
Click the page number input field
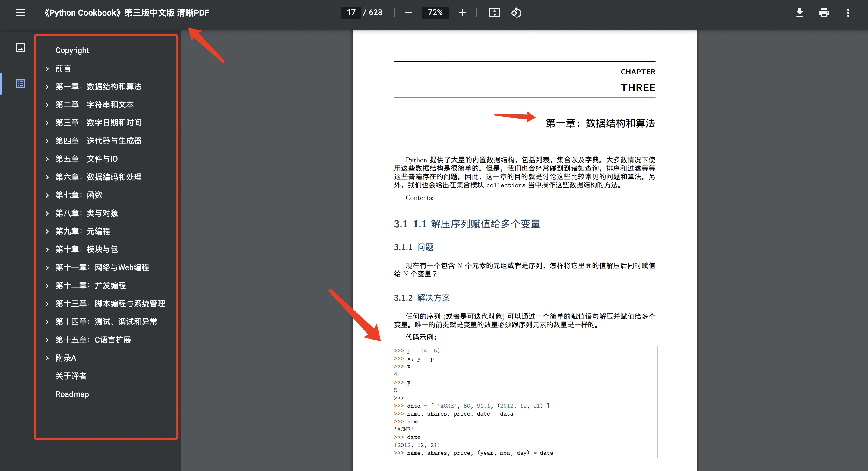tap(351, 13)
